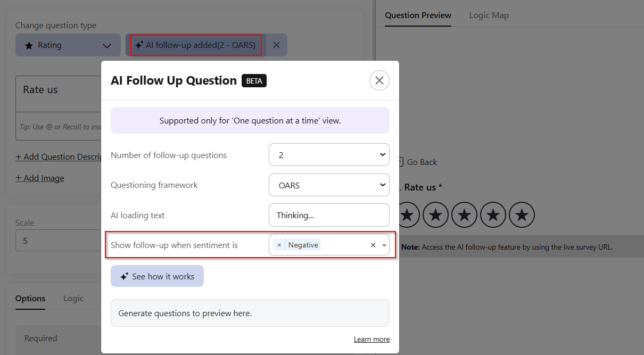Click See how it works button
This screenshot has width=644, height=355.
point(157,276)
